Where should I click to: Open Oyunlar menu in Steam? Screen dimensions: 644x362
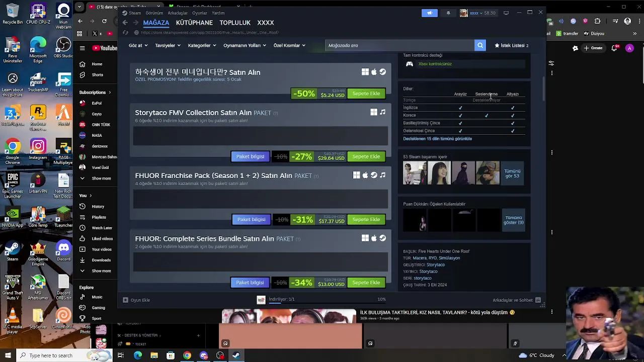(x=200, y=13)
